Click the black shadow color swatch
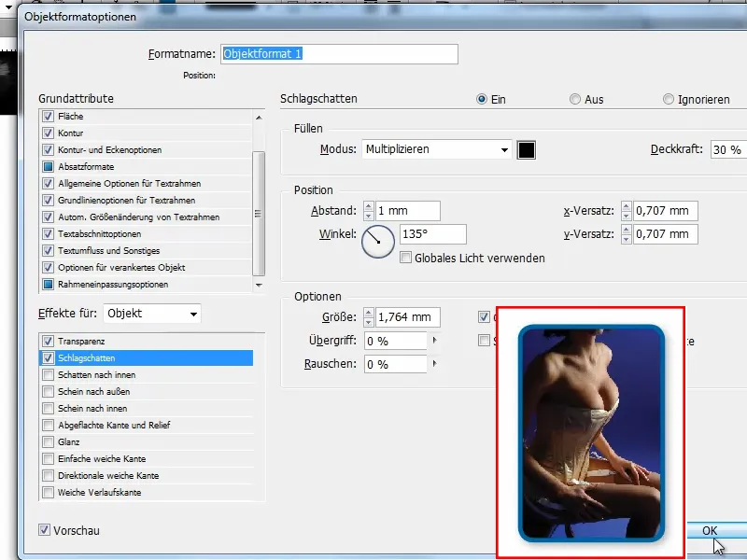 tap(527, 150)
